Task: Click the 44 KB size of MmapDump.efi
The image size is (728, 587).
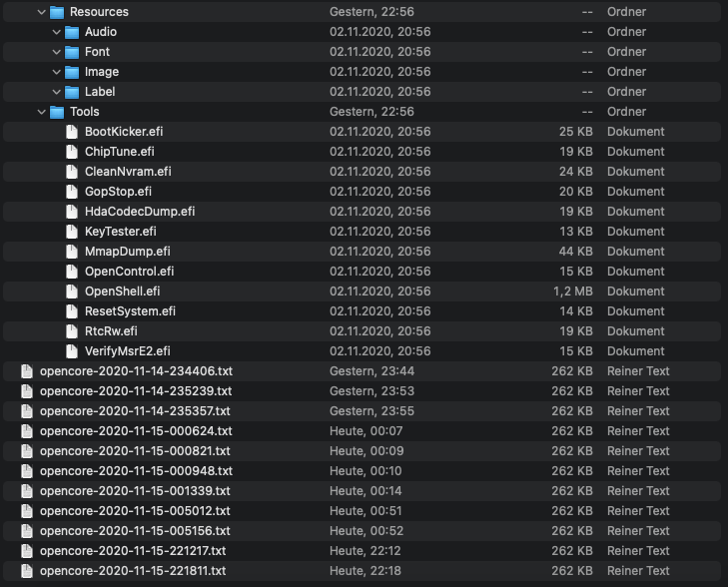Action: click(x=576, y=252)
